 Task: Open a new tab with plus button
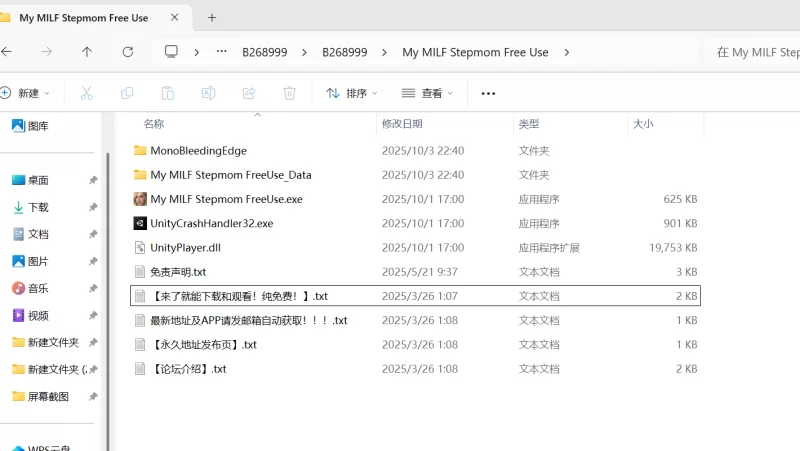(212, 18)
